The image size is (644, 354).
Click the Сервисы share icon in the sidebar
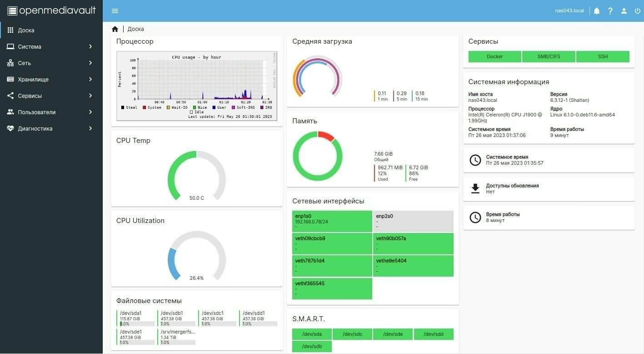click(x=10, y=96)
